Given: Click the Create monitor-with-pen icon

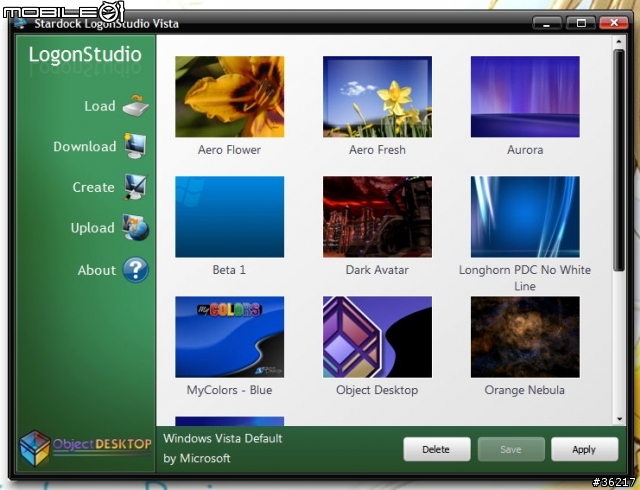Looking at the screenshot, I should tap(135, 187).
